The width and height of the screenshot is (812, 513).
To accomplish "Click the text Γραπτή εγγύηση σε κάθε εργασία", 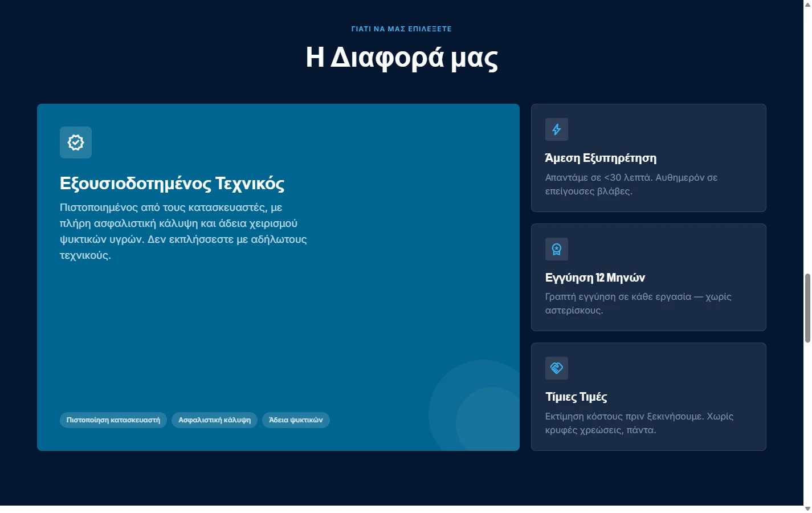I will (618, 296).
